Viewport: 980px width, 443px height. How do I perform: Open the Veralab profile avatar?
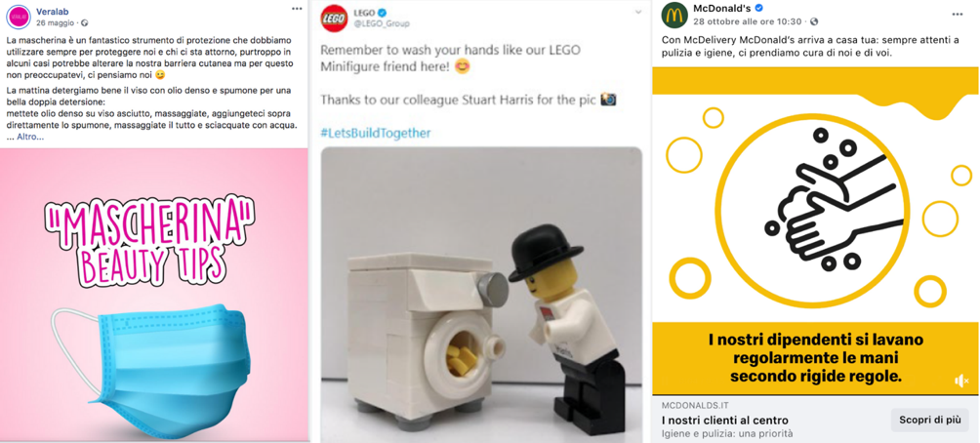(x=19, y=16)
